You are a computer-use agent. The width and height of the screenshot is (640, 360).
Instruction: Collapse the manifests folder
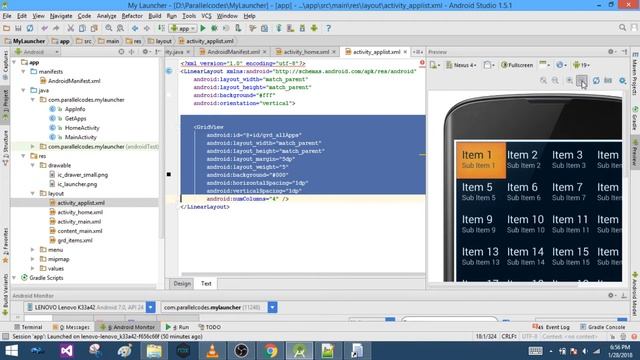[23, 71]
